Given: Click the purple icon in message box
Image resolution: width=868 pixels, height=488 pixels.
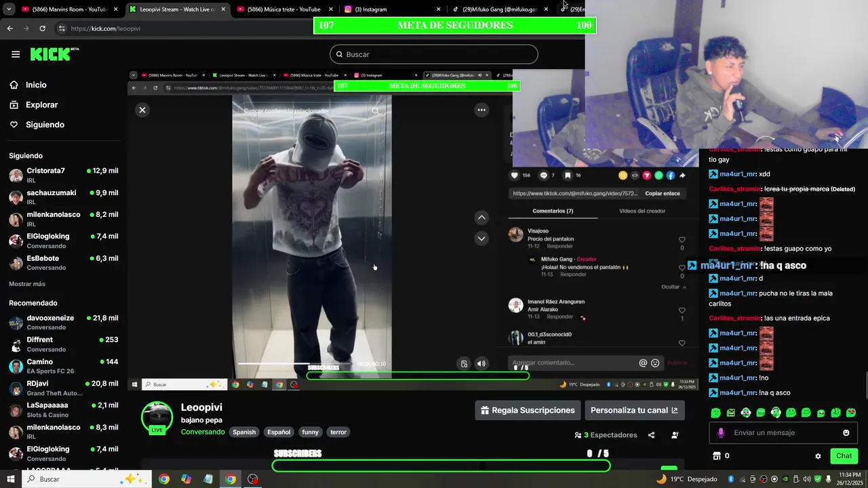Looking at the screenshot, I should (720, 432).
